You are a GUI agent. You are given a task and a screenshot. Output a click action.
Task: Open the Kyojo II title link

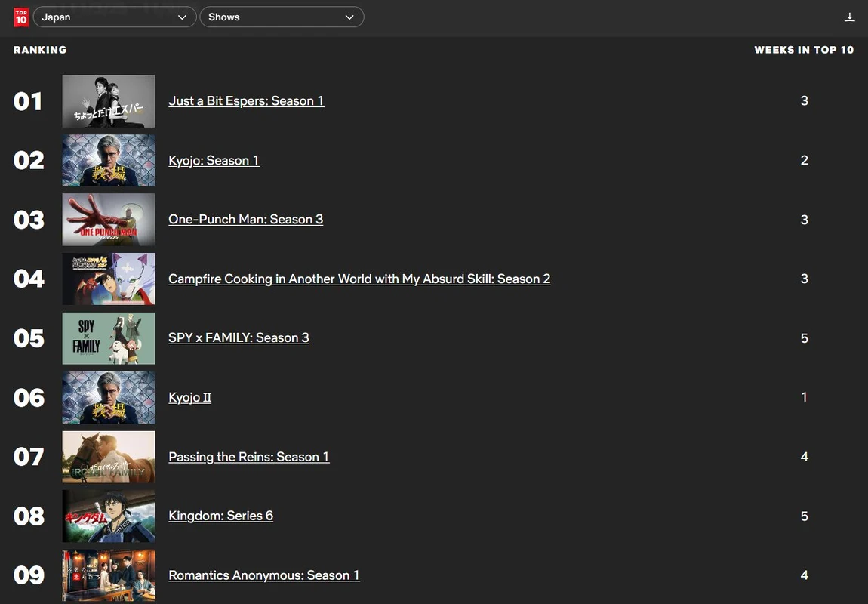(189, 397)
